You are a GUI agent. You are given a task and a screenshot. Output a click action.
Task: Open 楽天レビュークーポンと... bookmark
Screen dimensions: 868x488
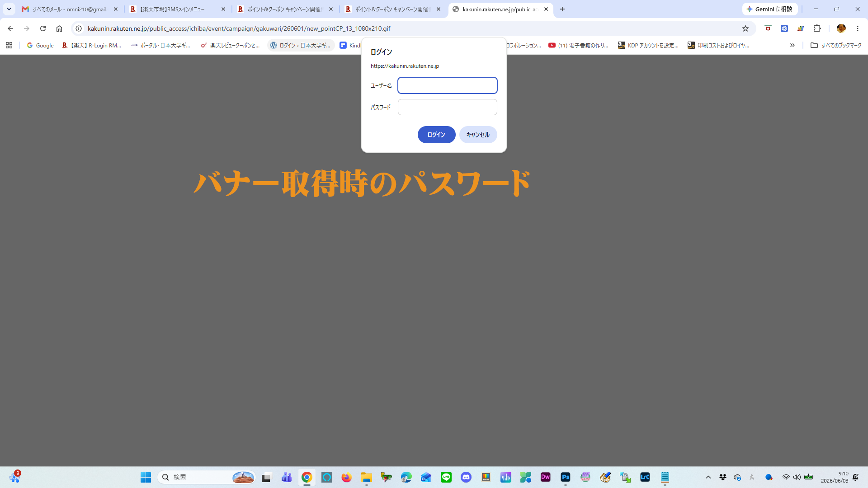click(231, 45)
